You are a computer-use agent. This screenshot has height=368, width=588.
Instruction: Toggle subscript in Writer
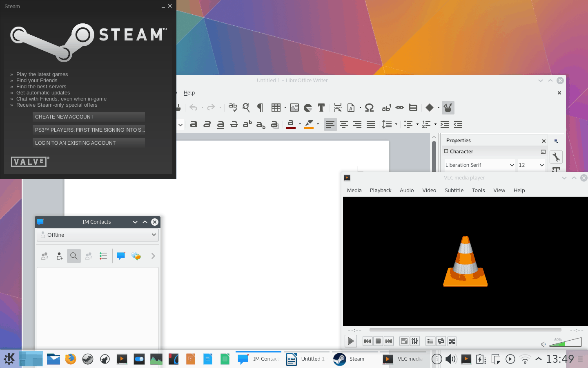pos(261,124)
